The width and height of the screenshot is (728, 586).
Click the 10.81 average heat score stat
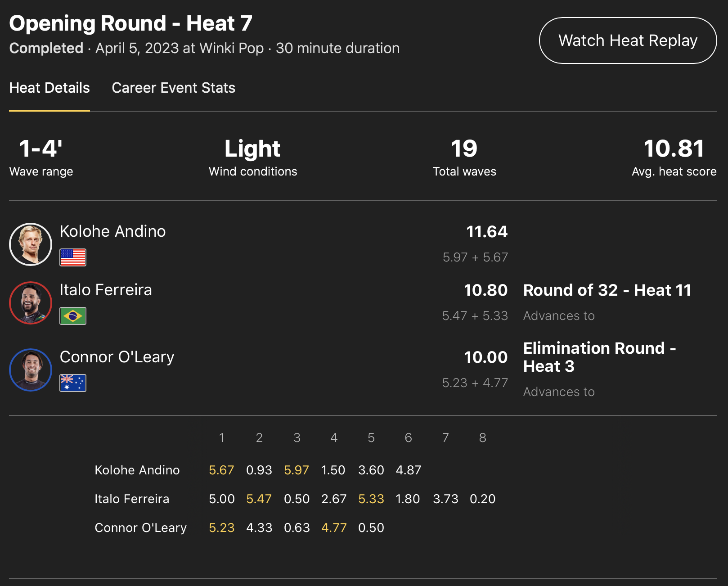coord(674,149)
